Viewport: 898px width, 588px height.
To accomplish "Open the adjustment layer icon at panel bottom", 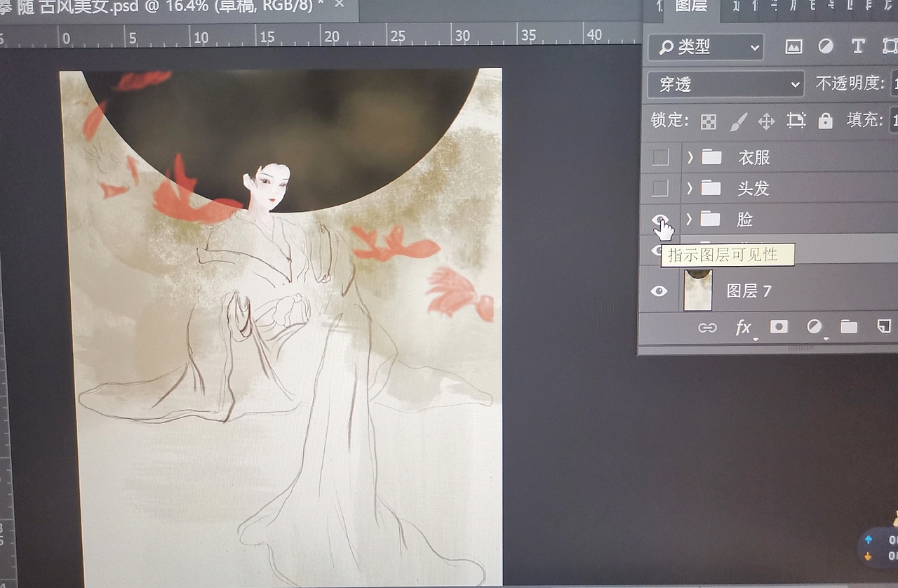I will (814, 327).
